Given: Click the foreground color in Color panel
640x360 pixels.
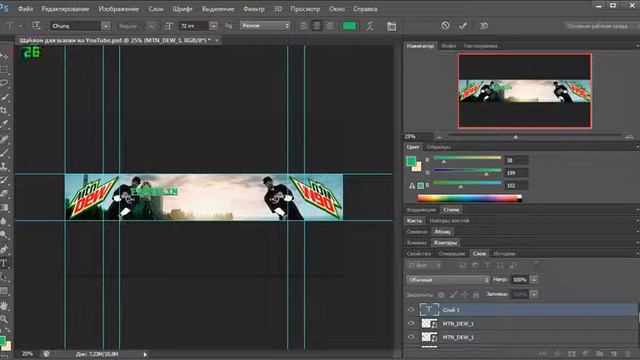Looking at the screenshot, I should click(x=411, y=161).
